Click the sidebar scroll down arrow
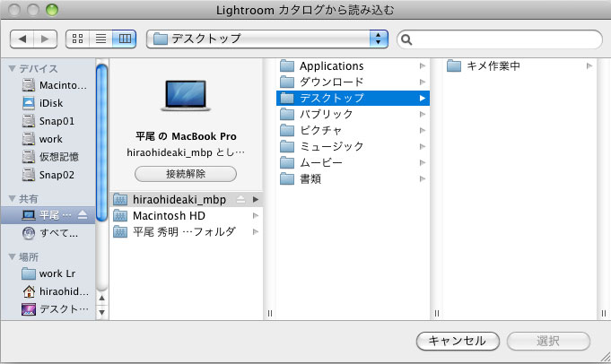Image resolution: width=611 pixels, height=364 pixels. tap(101, 312)
